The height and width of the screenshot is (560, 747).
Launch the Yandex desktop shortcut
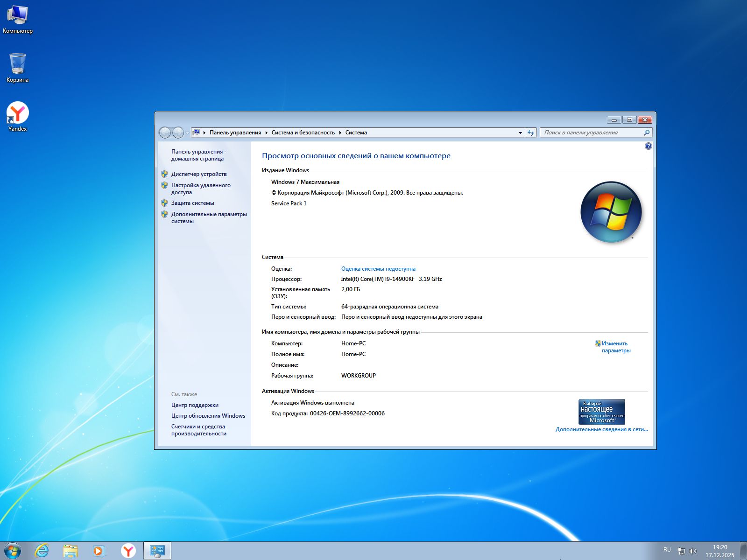click(17, 116)
